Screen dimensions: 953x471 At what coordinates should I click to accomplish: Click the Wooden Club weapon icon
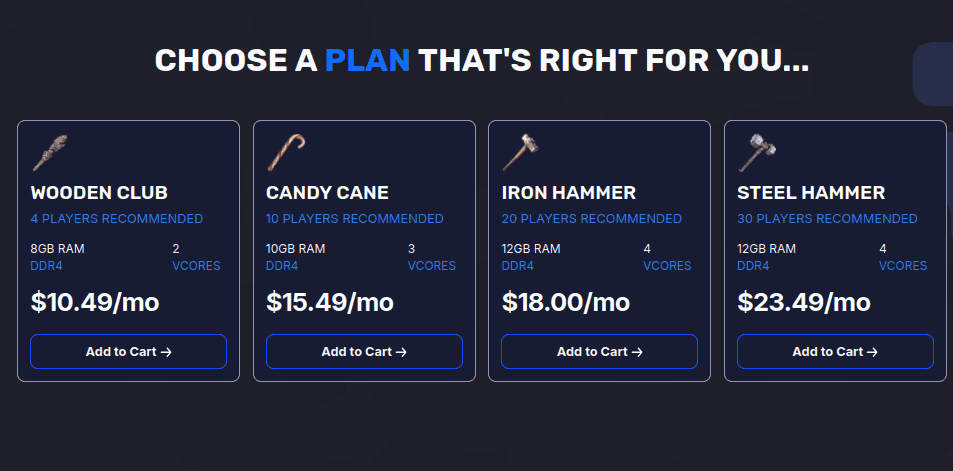tap(49, 153)
